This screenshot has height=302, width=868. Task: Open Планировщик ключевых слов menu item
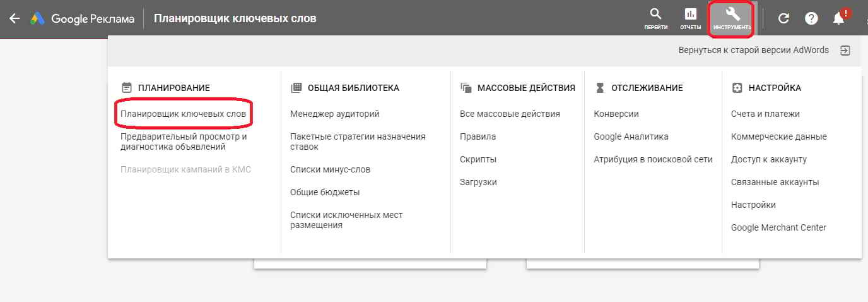coord(183,114)
